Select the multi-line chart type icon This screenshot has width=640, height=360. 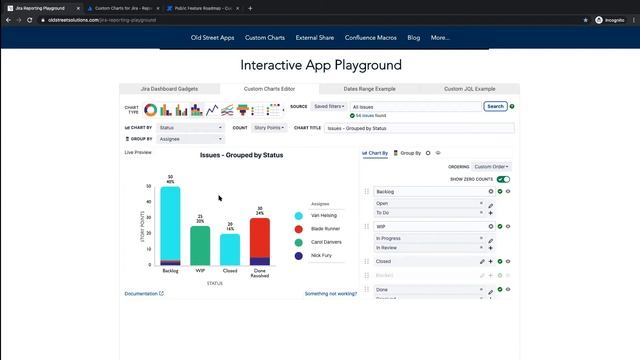point(227,109)
